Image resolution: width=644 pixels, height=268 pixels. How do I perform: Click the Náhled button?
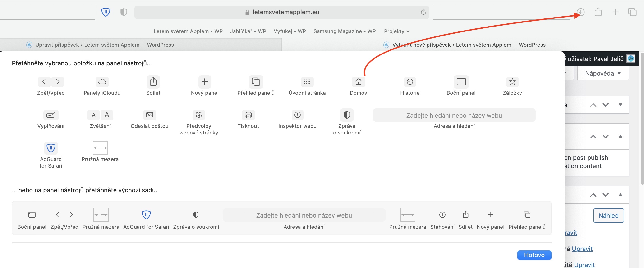point(608,215)
